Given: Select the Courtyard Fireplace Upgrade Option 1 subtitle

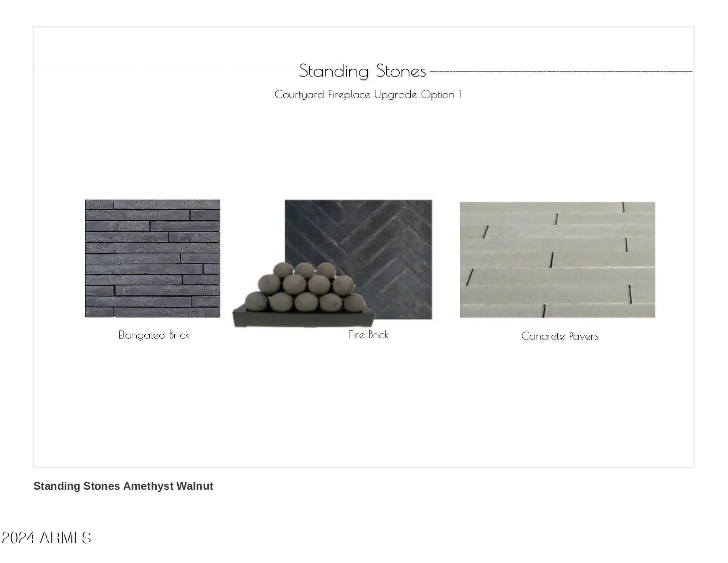Looking at the screenshot, I should click(x=368, y=94).
